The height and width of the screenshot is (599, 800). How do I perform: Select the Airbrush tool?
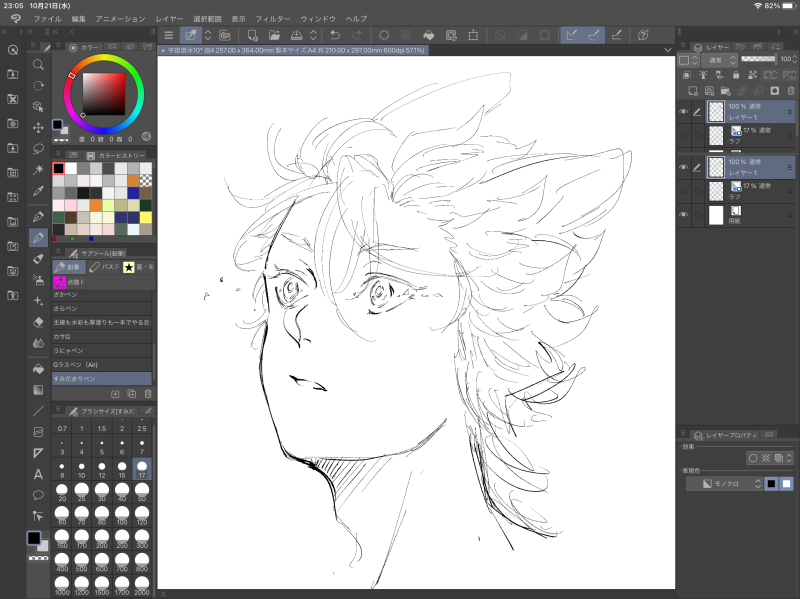(x=38, y=280)
